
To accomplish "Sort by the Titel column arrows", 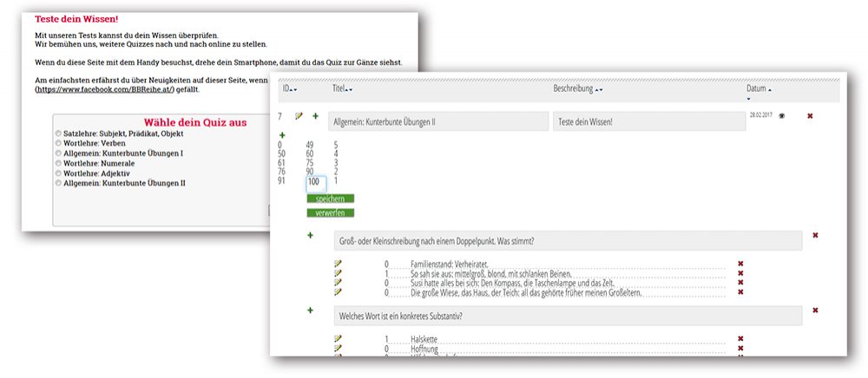I will [349, 89].
